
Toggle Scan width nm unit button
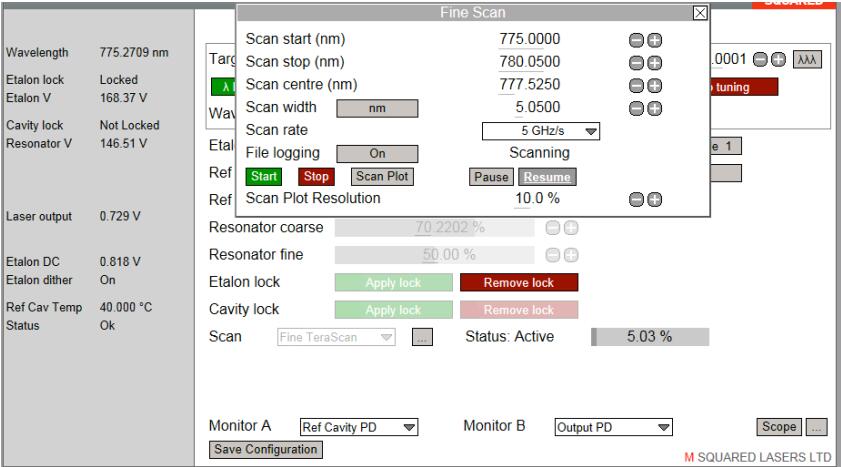coord(376,108)
